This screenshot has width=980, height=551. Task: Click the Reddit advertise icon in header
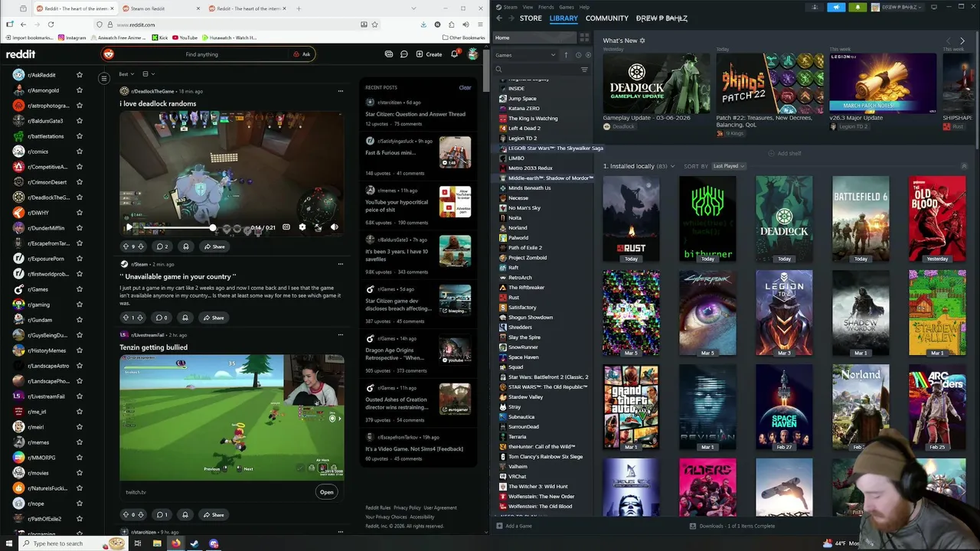[389, 54]
